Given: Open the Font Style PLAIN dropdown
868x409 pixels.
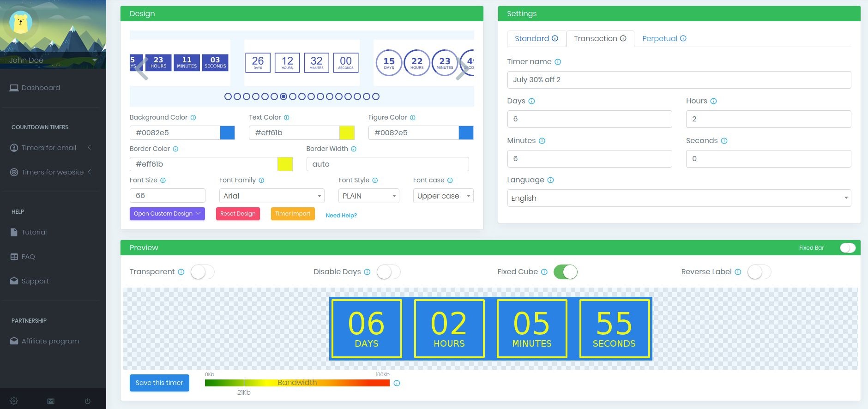Looking at the screenshot, I should coord(369,196).
